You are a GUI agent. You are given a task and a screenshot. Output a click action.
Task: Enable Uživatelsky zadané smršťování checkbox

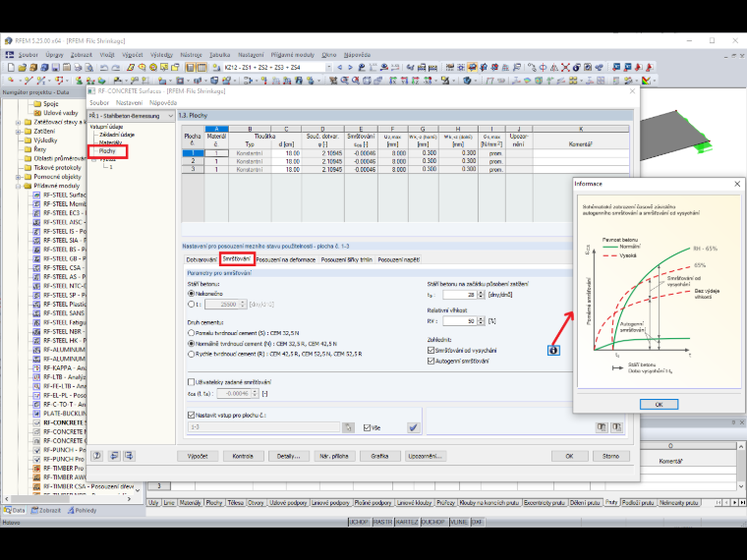[x=192, y=382]
